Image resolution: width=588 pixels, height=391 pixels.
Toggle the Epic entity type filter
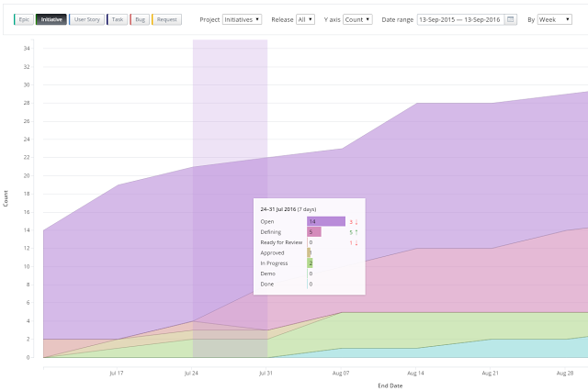click(x=24, y=19)
